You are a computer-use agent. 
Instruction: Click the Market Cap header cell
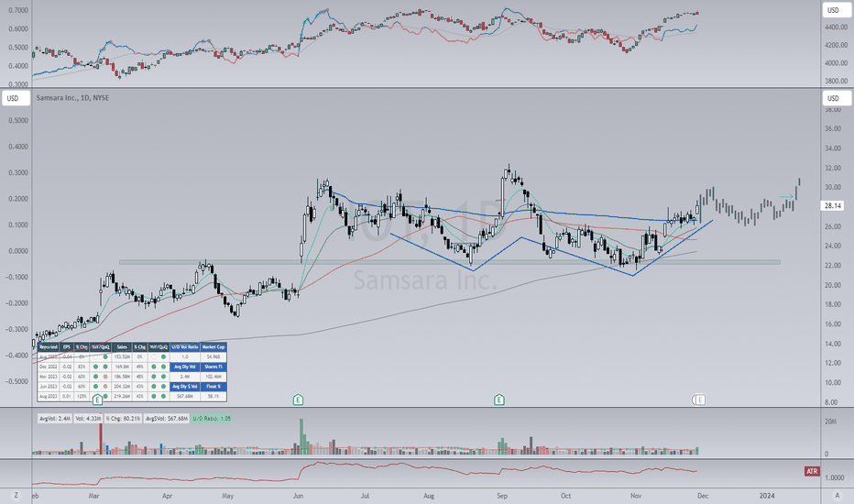tap(213, 347)
